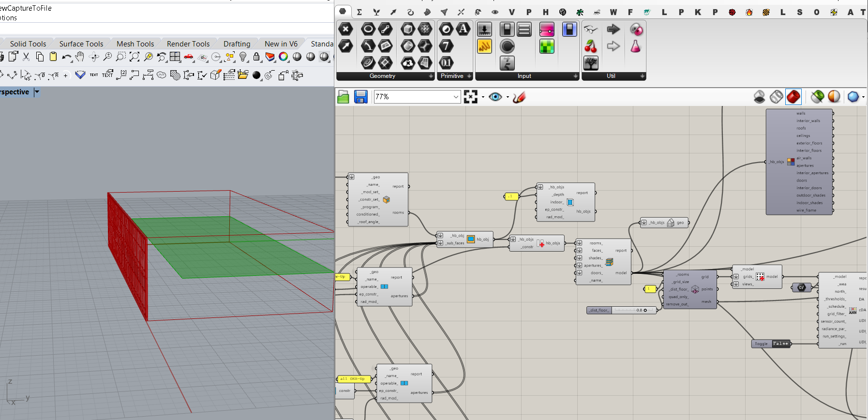This screenshot has height=420, width=868.
Task: Activate the Pan hand tool
Action: point(80,57)
